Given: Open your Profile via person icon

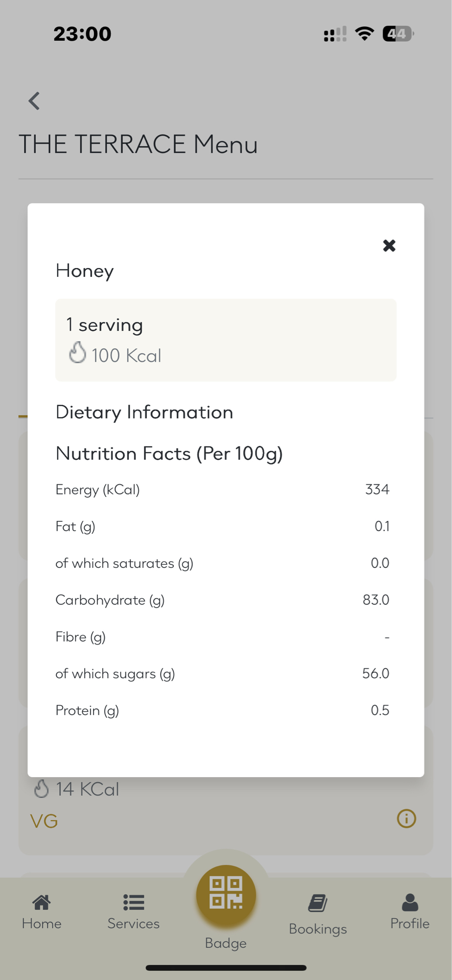Looking at the screenshot, I should point(409,903).
